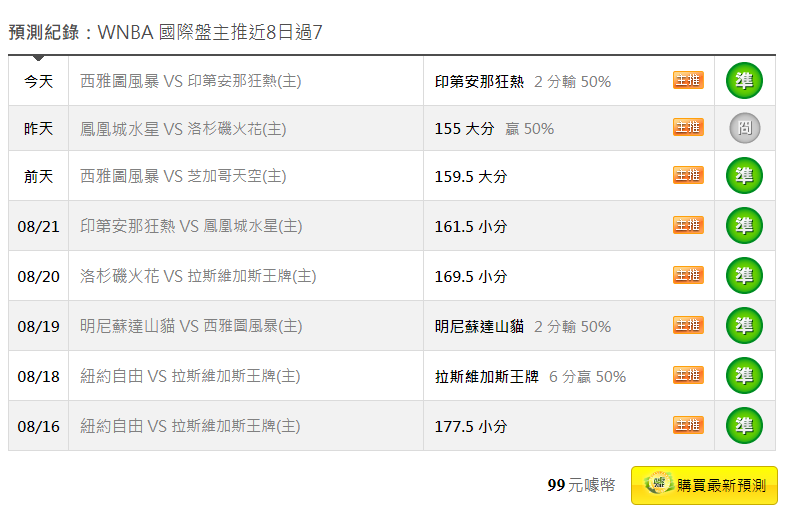Click green 準 icon in today's row
792x520 pixels.
[744, 80]
